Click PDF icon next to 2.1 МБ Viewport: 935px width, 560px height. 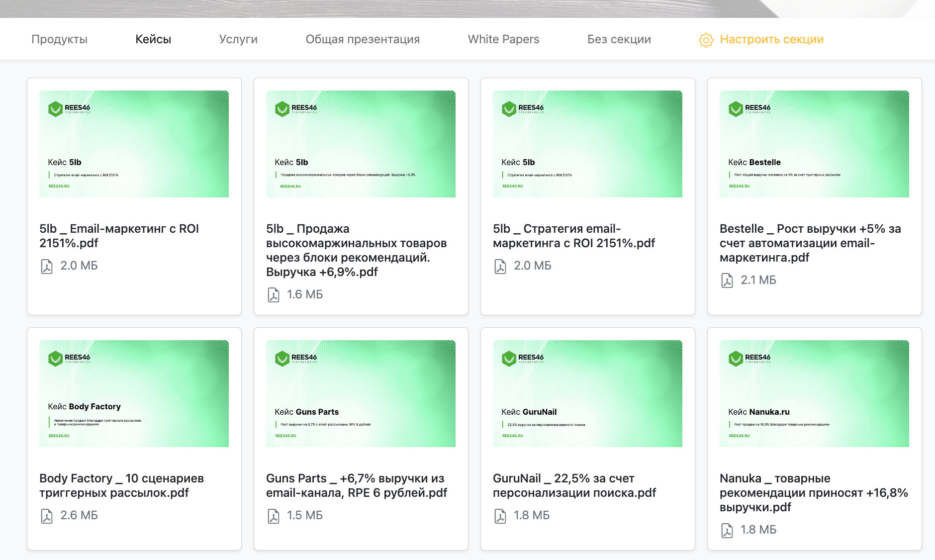pos(727,280)
